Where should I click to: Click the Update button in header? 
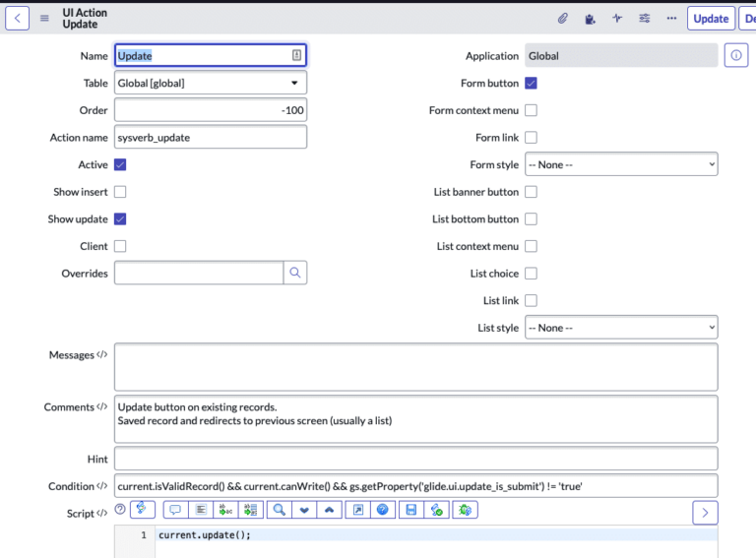pos(711,19)
